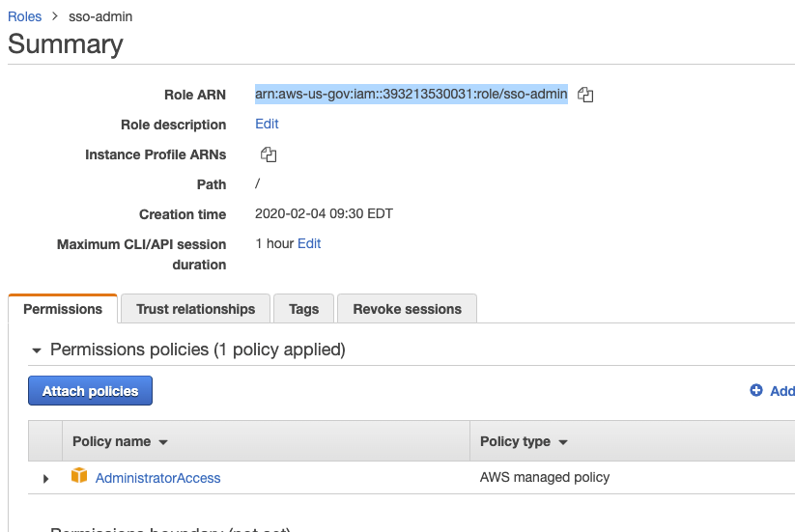The height and width of the screenshot is (532, 795).
Task: Open the AdministratorAccess policy link
Action: (157, 478)
